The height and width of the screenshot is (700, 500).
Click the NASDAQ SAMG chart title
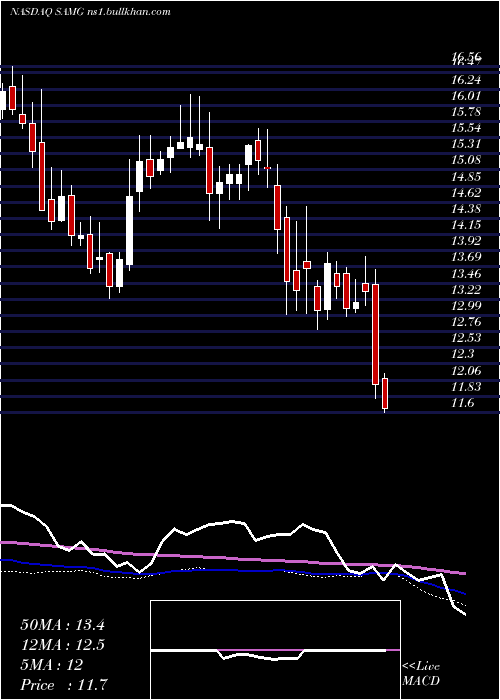click(90, 12)
